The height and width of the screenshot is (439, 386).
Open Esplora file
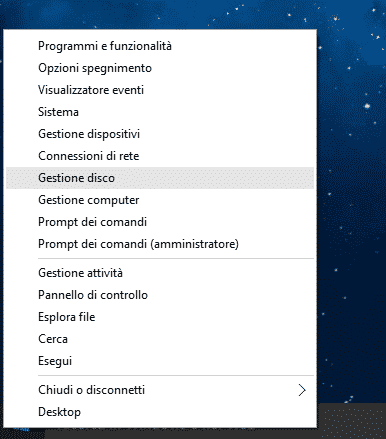tap(160, 317)
